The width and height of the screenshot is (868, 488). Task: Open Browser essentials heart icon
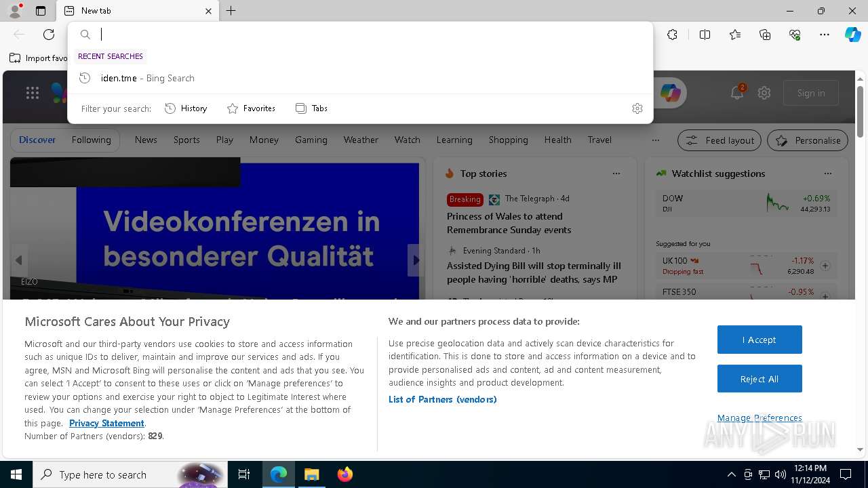click(795, 35)
